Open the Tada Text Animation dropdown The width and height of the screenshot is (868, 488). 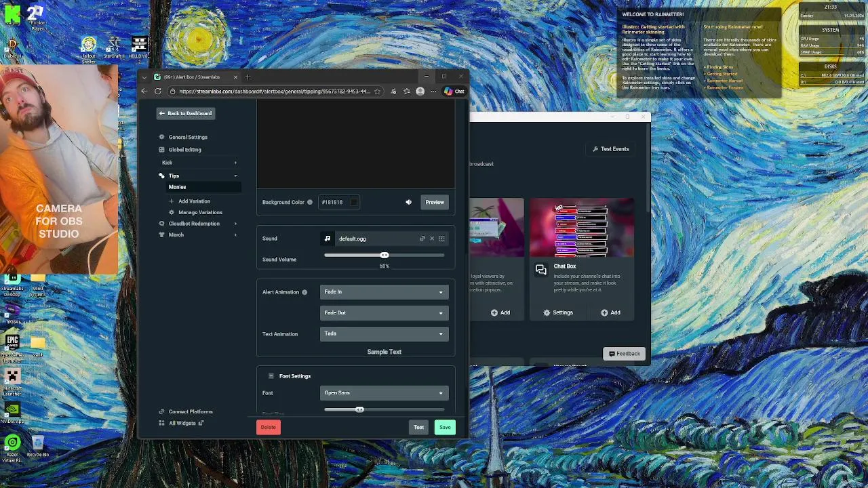[x=384, y=333]
